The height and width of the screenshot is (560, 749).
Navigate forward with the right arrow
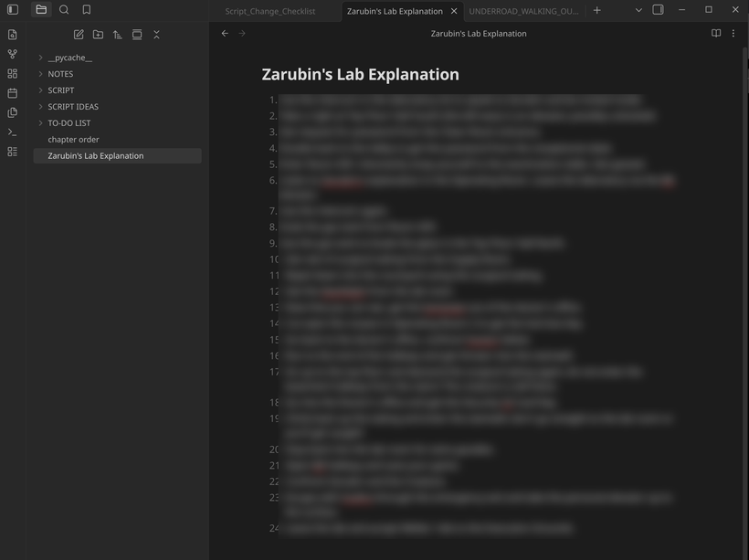click(242, 34)
